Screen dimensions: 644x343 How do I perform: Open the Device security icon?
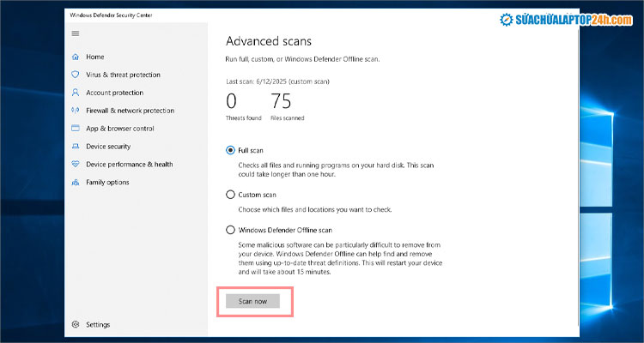click(x=76, y=147)
